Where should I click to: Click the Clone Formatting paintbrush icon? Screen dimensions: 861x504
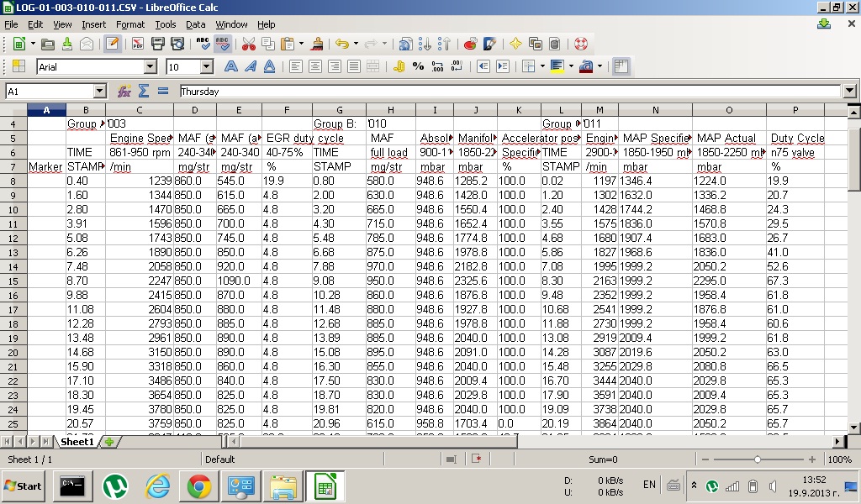click(x=317, y=44)
